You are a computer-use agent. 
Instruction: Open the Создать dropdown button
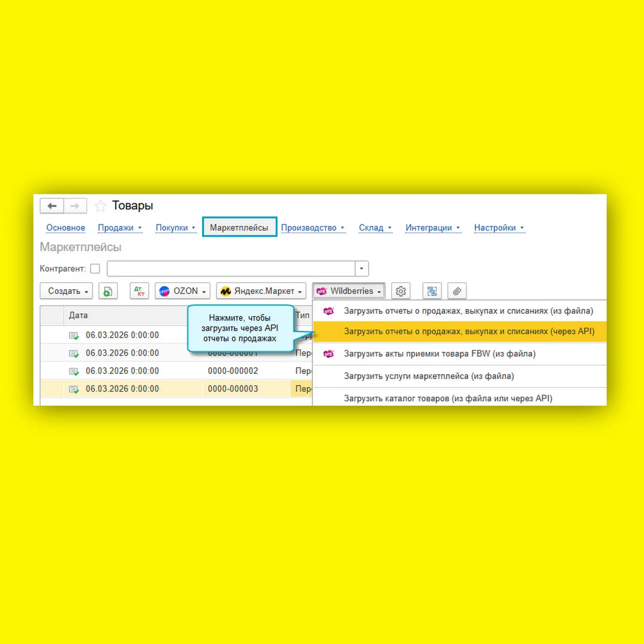(x=66, y=291)
